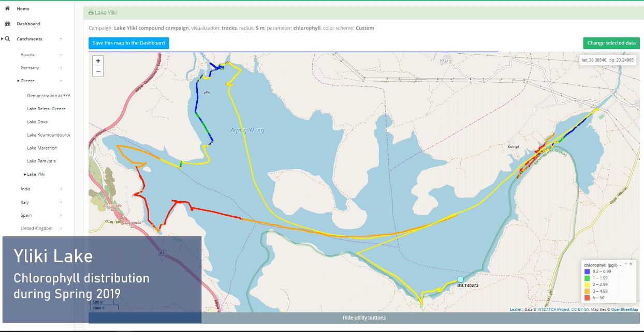This screenshot has height=332, width=644.
Task: Expand the Austria submenu arrow
Action: pos(61,54)
